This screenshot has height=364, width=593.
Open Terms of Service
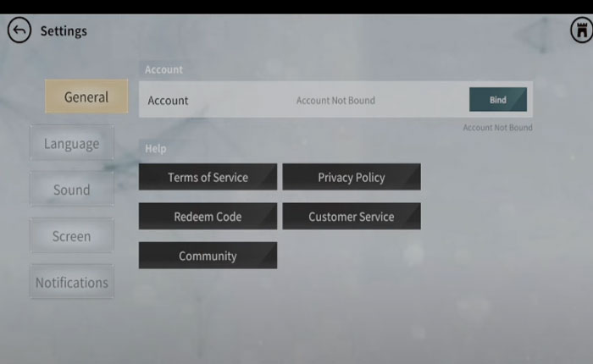point(208,178)
